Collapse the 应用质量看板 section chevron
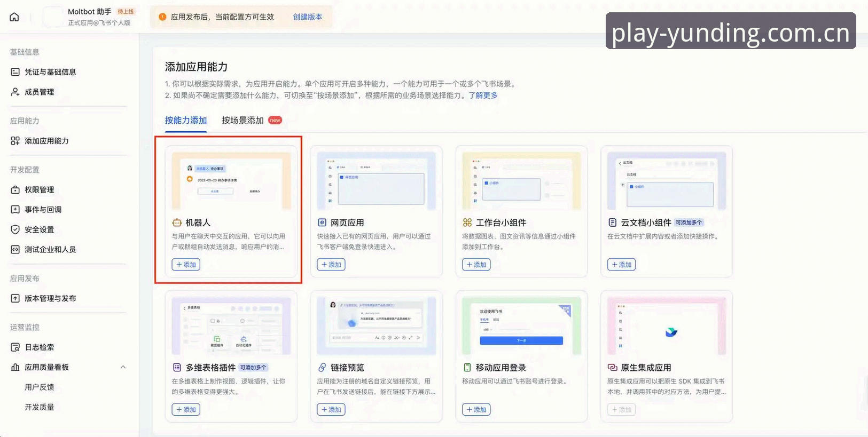This screenshot has height=437, width=868. [123, 367]
